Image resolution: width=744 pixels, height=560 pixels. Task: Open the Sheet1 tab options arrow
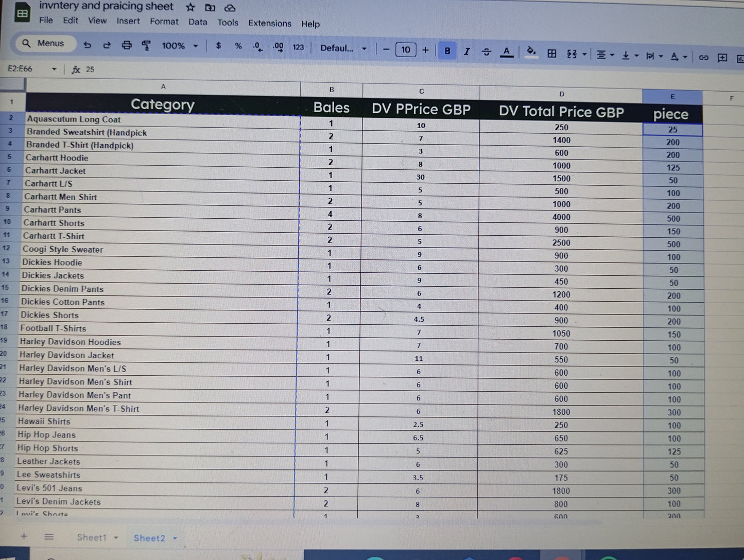[116, 538]
